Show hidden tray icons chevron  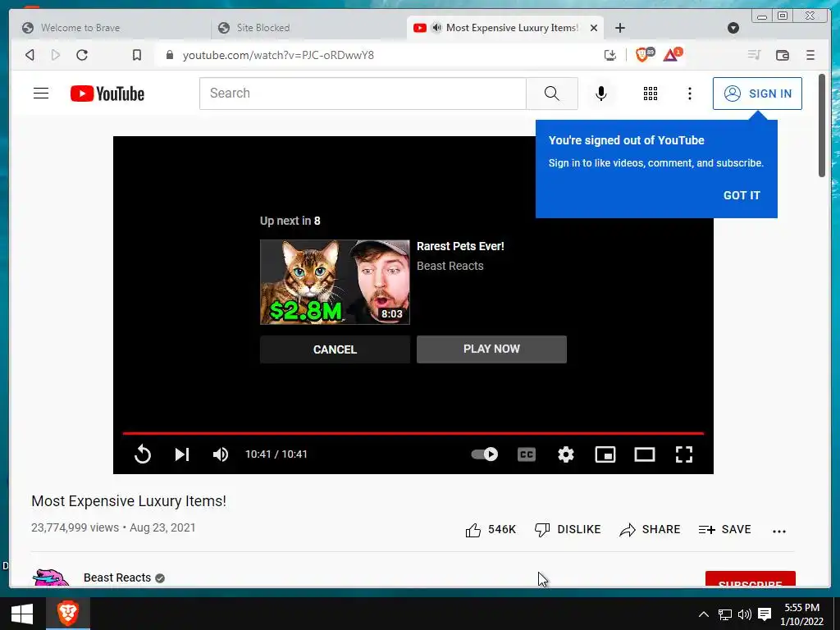tap(704, 614)
